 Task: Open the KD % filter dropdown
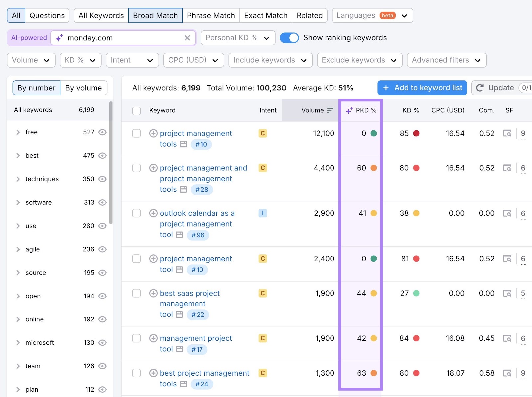point(80,60)
